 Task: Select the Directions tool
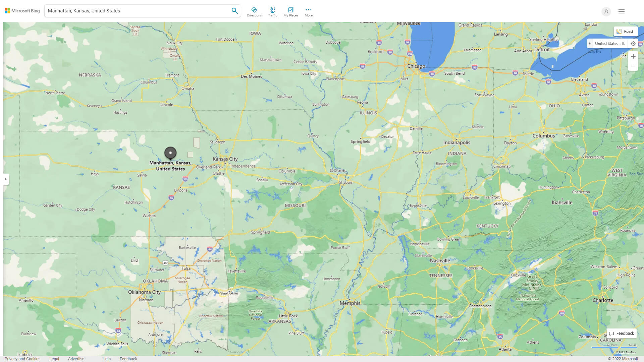click(254, 11)
